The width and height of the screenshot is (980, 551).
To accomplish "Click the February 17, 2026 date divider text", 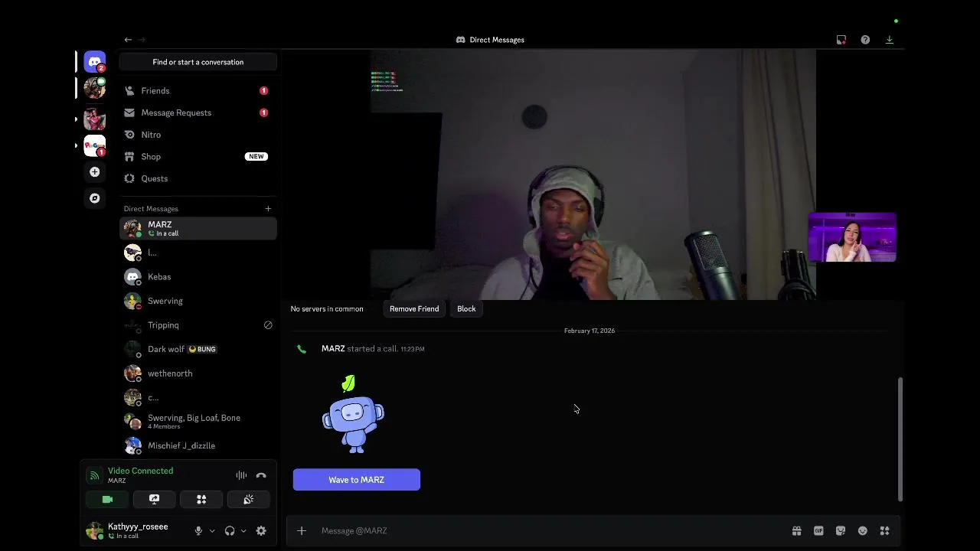I will (590, 331).
